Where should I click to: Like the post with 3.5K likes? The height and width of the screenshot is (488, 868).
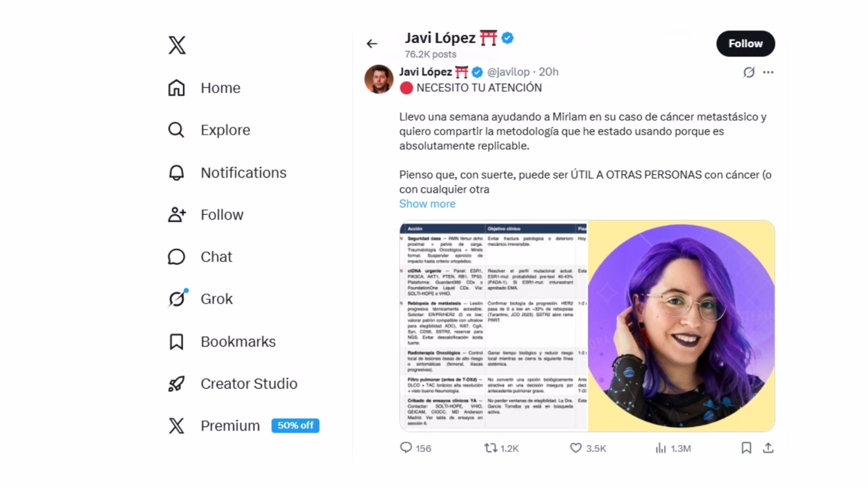tap(588, 448)
